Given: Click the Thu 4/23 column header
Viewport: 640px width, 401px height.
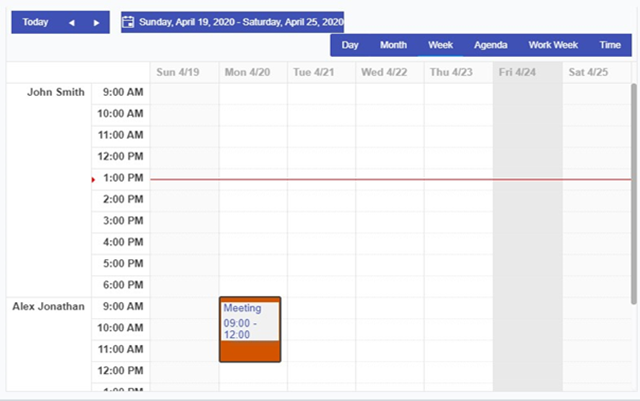Looking at the screenshot, I should click(458, 73).
